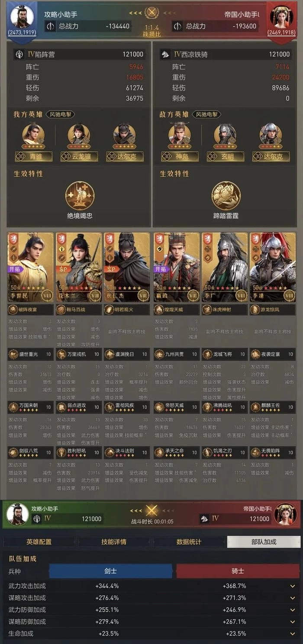Expand the 谋略防御加成 row chevron
303x644 pixels.
pos(293,622)
